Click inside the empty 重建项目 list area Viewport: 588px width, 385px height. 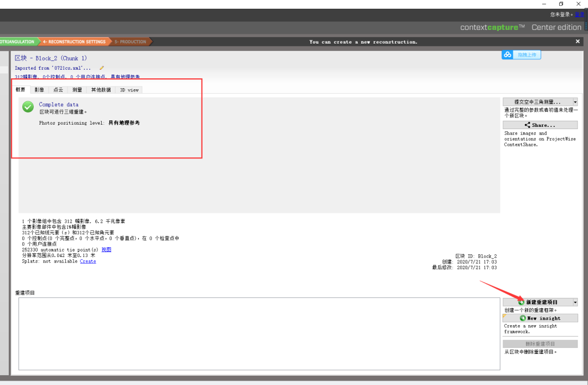point(259,333)
